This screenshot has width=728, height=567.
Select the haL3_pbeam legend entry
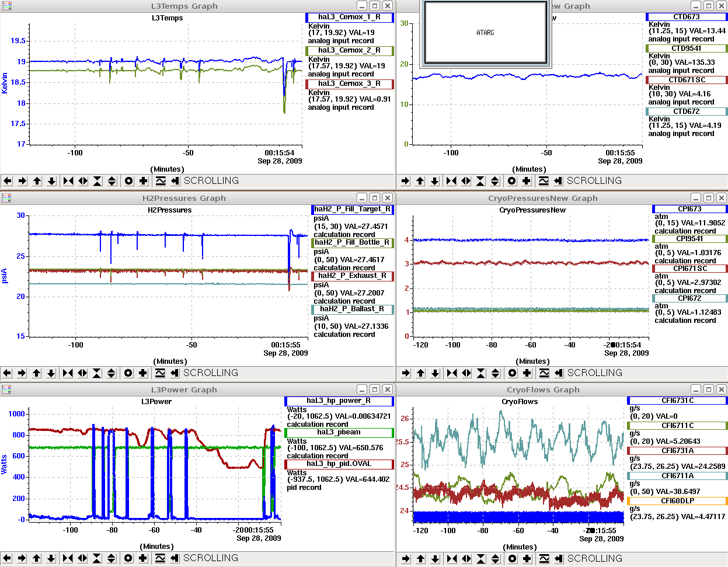[339, 433]
